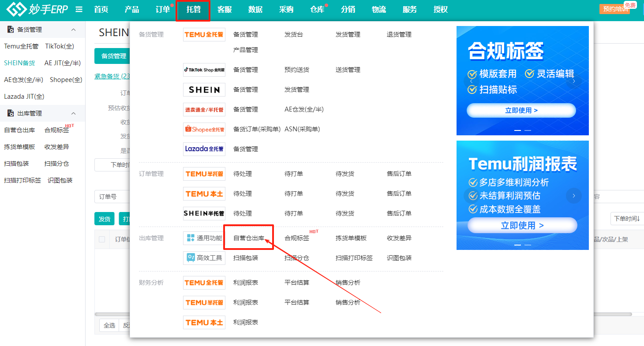Select 识图包装 in the sidebar

(60, 180)
